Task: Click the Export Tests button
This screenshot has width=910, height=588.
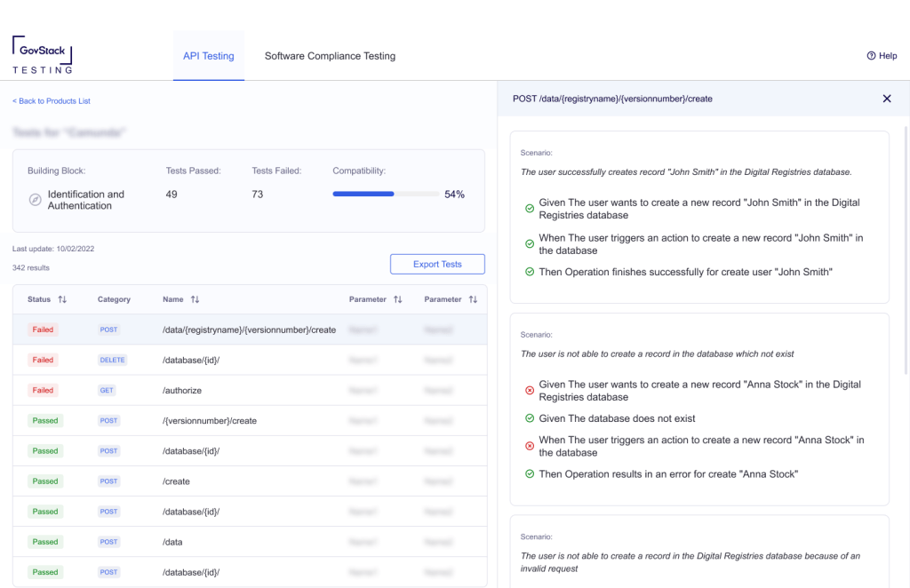Action: click(437, 264)
